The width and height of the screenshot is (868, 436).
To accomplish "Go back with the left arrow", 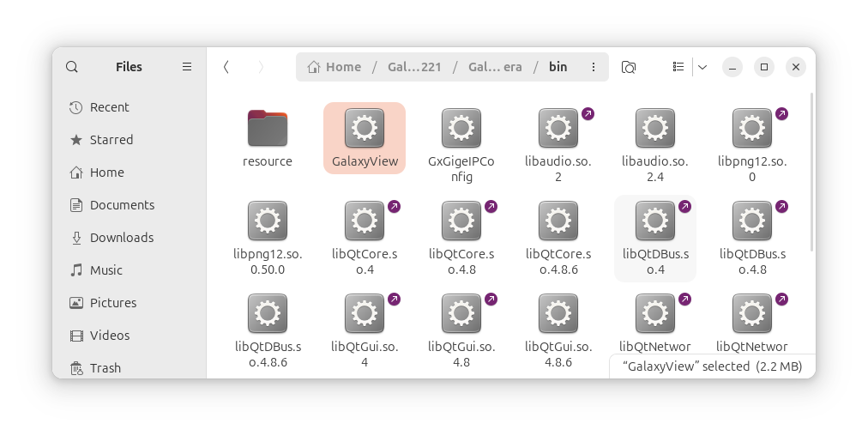I will tap(226, 67).
